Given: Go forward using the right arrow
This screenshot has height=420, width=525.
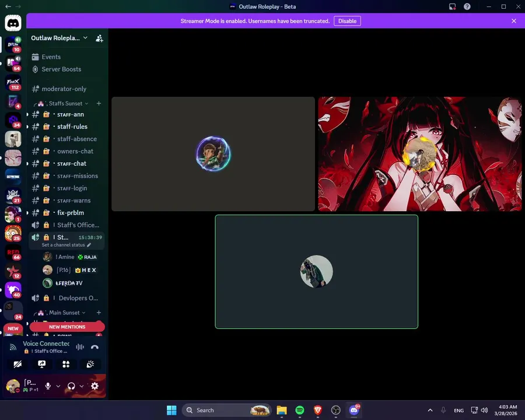Looking at the screenshot, I should [18, 6].
